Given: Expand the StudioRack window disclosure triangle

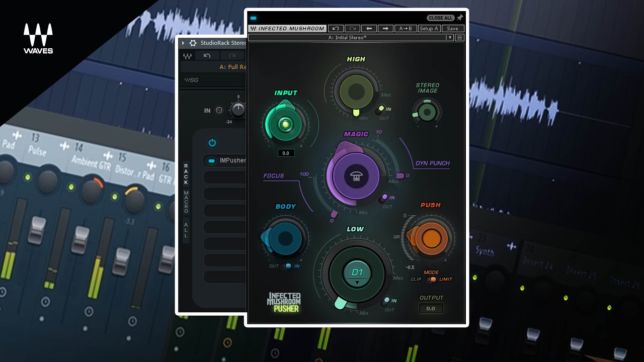Looking at the screenshot, I should pyautogui.click(x=183, y=43).
